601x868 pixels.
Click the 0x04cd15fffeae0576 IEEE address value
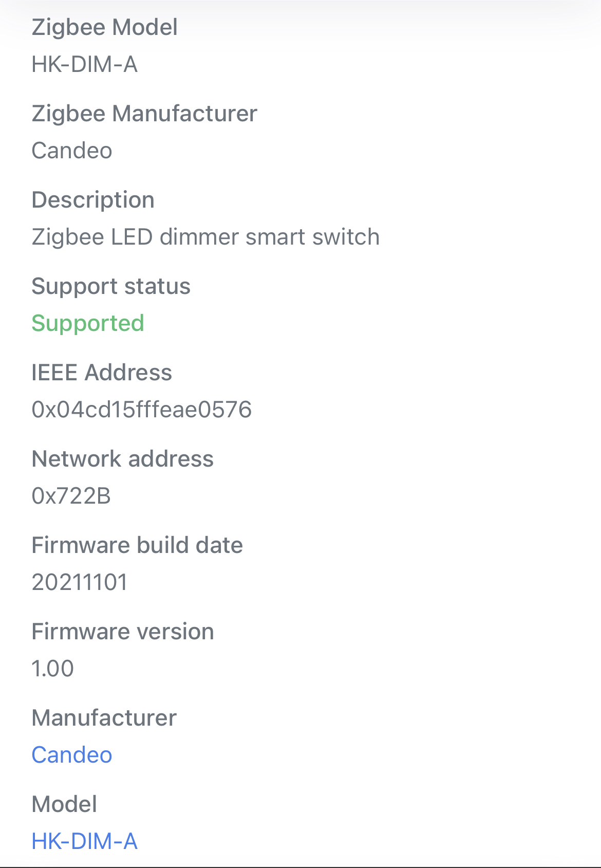point(142,409)
